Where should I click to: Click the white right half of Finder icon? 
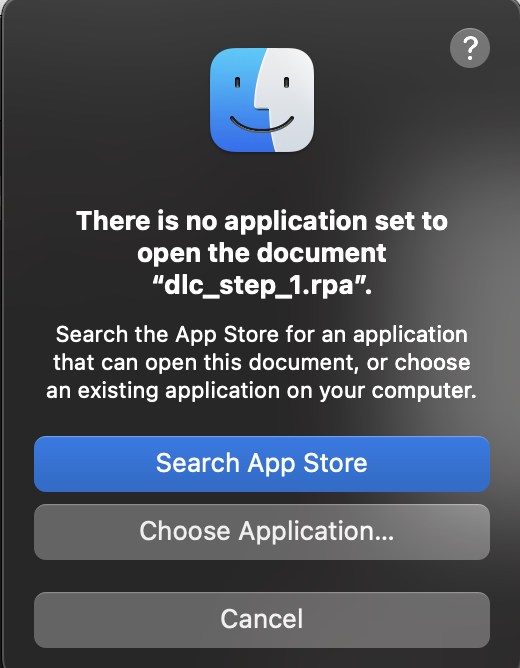coord(290,100)
